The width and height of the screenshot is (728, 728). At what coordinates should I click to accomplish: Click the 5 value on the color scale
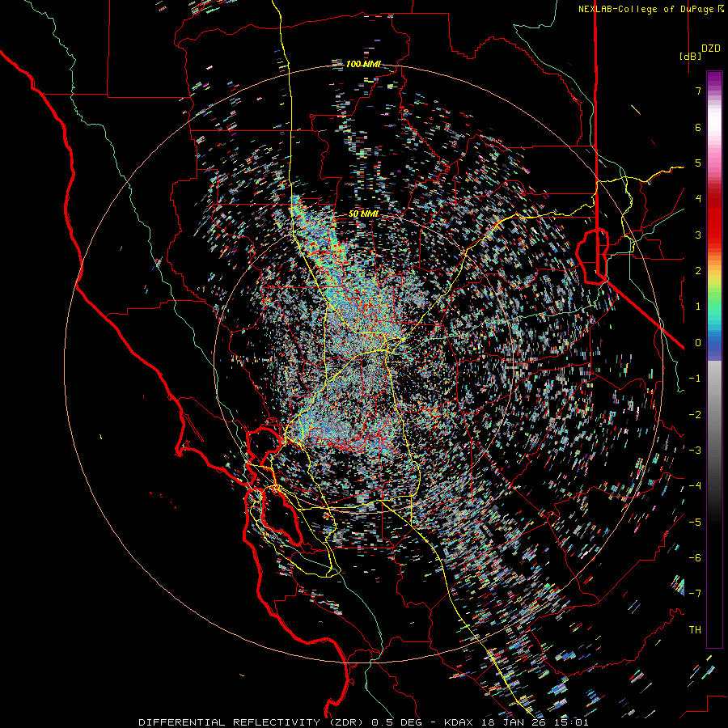698,163
